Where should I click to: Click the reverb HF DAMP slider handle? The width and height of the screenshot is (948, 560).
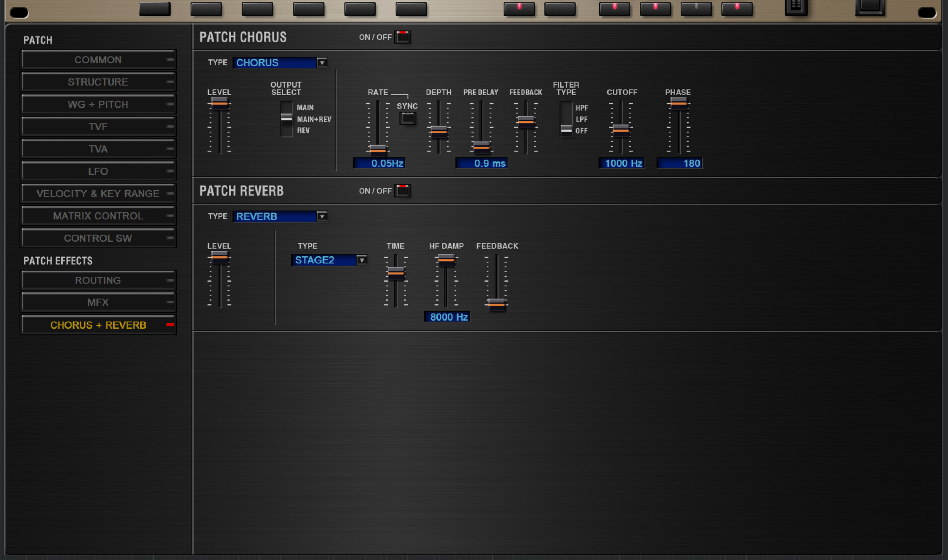(x=446, y=260)
